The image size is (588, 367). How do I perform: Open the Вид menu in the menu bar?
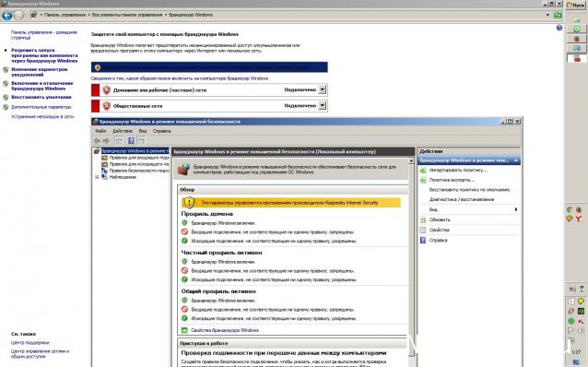[x=143, y=131]
